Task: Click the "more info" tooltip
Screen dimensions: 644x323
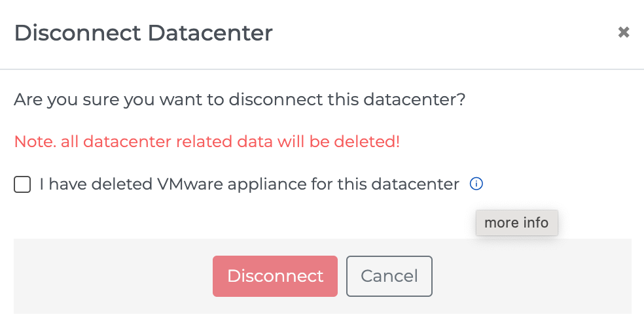Action: [516, 223]
